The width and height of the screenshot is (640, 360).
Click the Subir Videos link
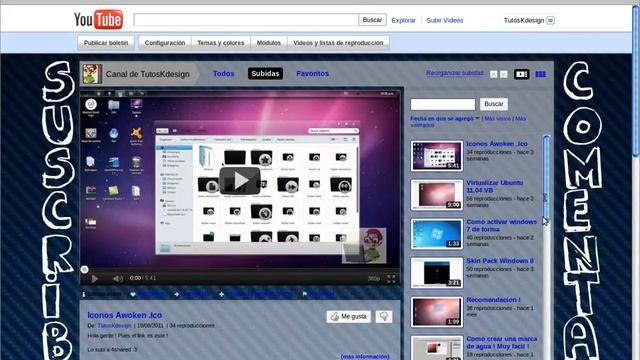click(x=444, y=20)
